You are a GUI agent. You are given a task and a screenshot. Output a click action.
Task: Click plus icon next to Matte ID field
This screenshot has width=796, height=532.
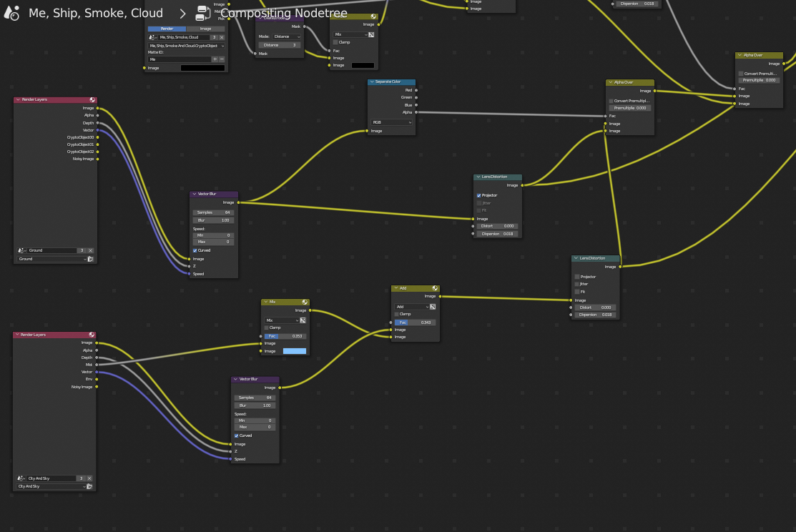(x=215, y=59)
